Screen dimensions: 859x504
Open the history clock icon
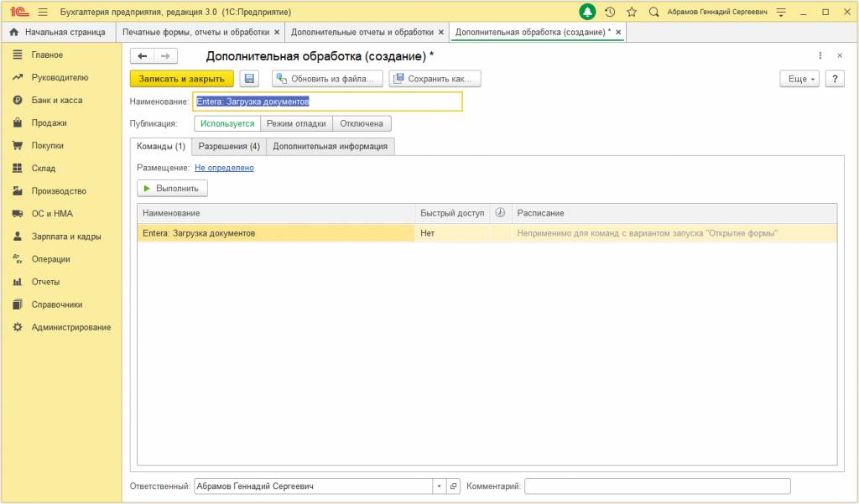coord(610,12)
